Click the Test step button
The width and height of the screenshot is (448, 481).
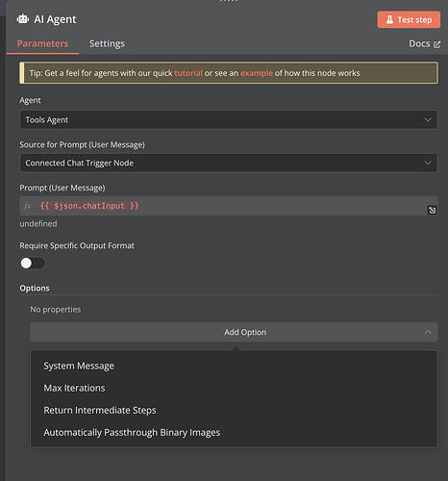click(409, 20)
